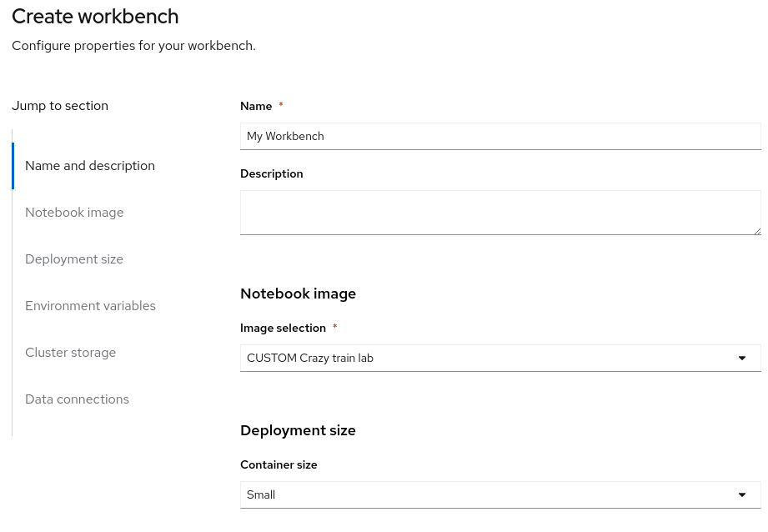The width and height of the screenshot is (768, 532).
Task: Select Deployment size in Jump to section
Action: tap(74, 259)
